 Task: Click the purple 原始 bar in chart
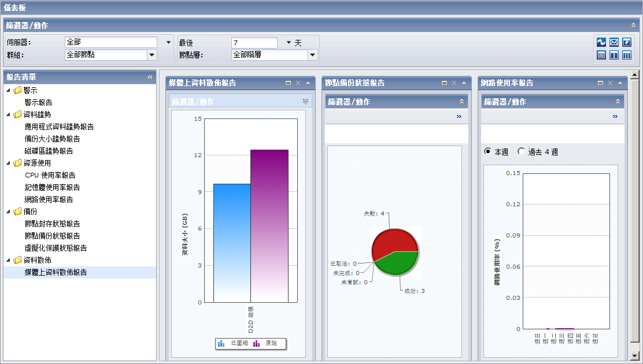coord(269,226)
